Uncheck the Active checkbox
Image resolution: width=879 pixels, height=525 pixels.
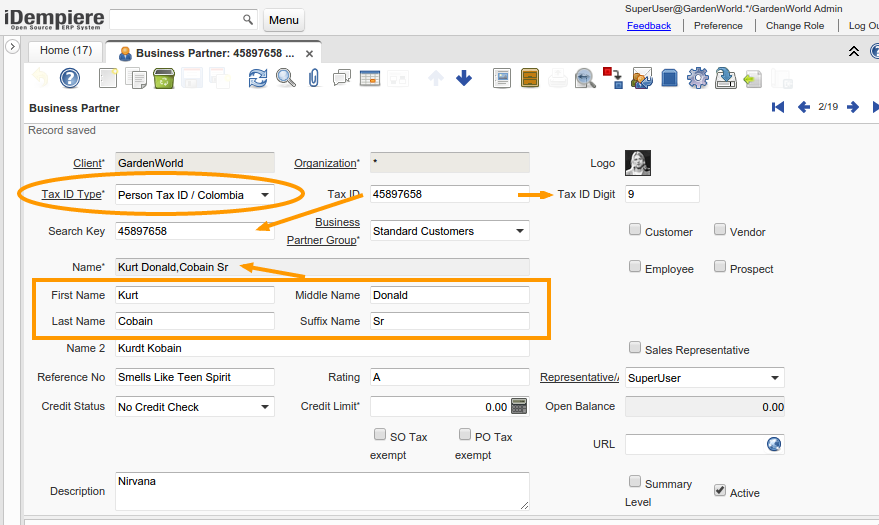point(720,491)
